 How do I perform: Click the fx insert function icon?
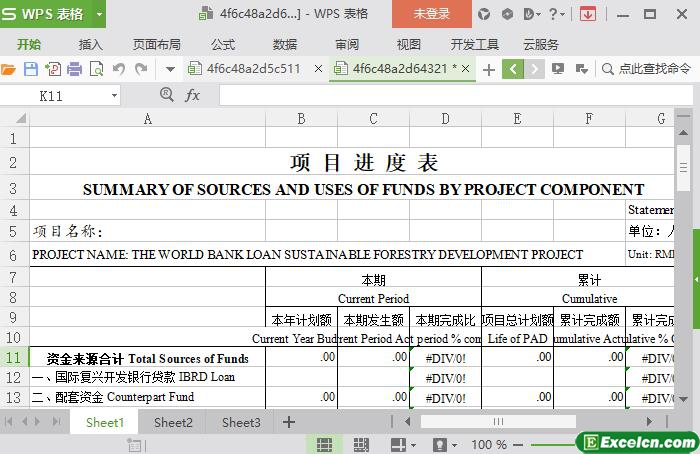click(x=192, y=95)
